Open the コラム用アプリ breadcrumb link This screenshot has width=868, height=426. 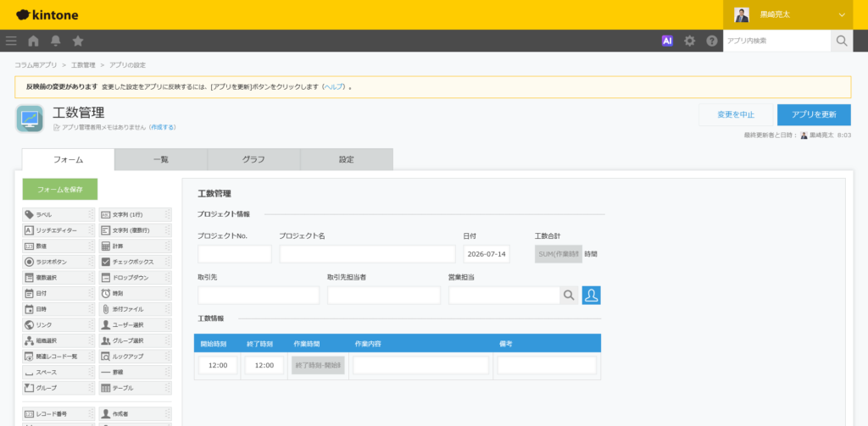pos(36,65)
